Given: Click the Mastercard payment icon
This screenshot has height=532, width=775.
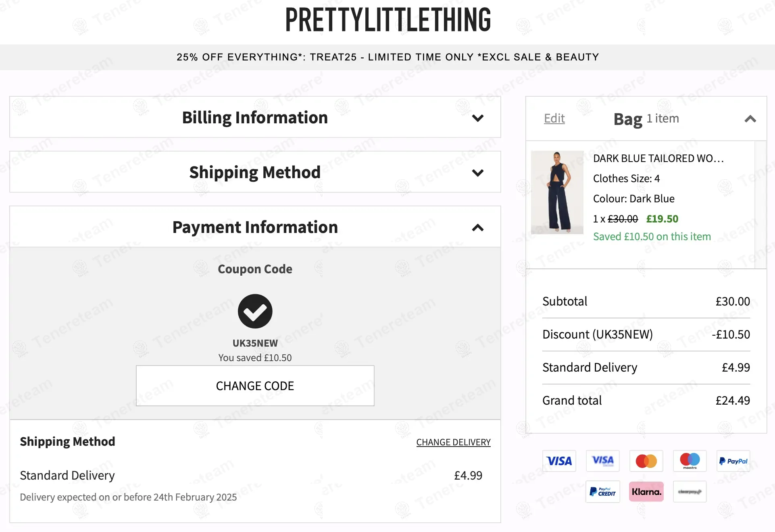Looking at the screenshot, I should click(646, 461).
